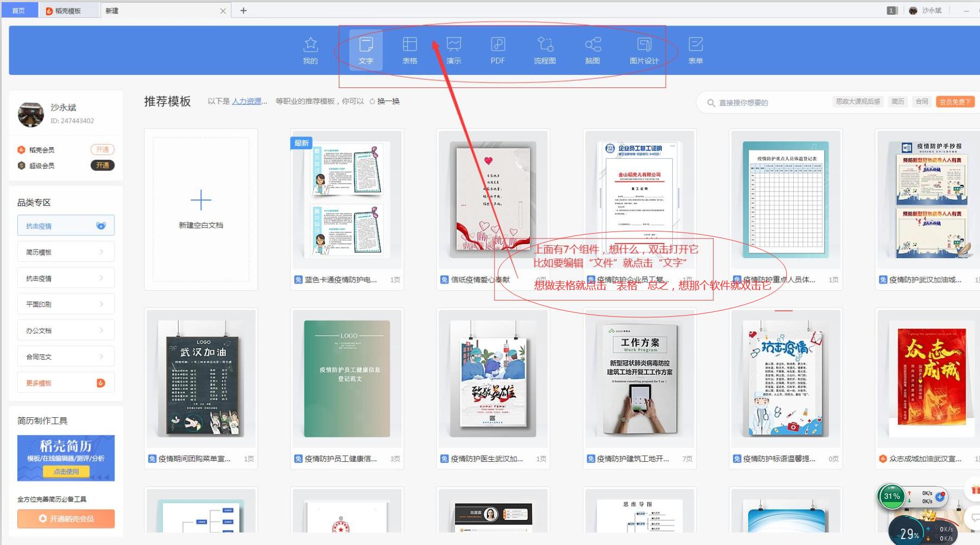Switch to the 稻壳模板 tab
This screenshot has width=980, height=545.
(x=69, y=10)
